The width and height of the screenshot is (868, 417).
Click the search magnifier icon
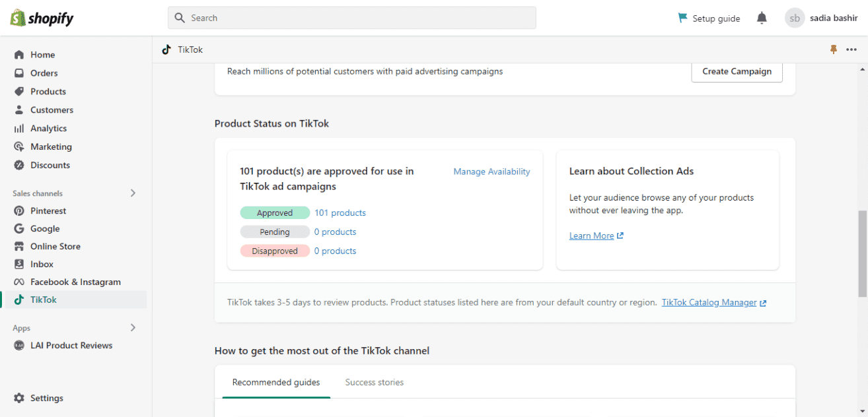(x=180, y=18)
